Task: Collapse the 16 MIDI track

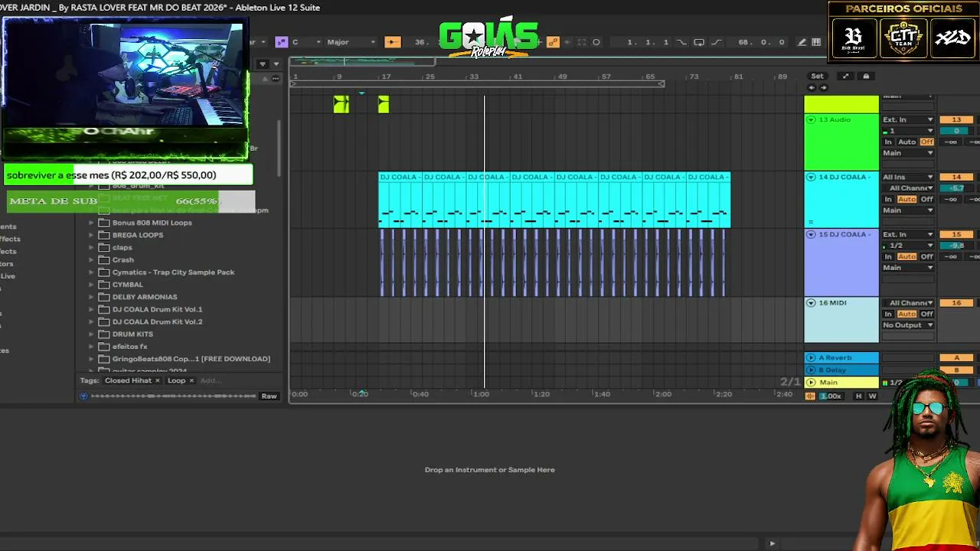Action: [x=811, y=303]
